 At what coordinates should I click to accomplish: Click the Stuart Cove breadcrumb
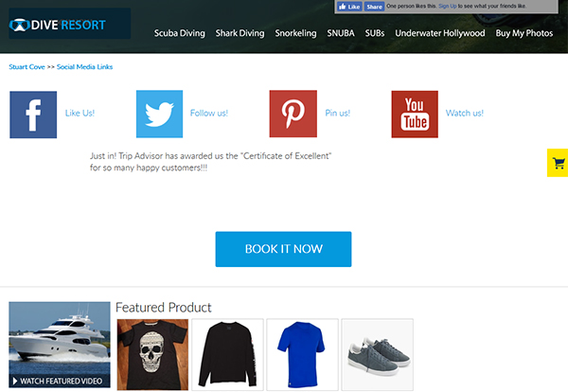[x=27, y=67]
